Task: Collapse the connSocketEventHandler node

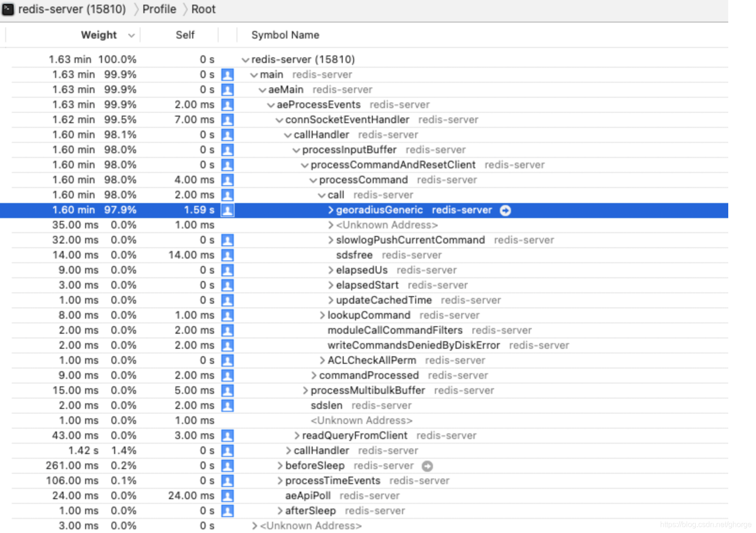Action: click(279, 120)
